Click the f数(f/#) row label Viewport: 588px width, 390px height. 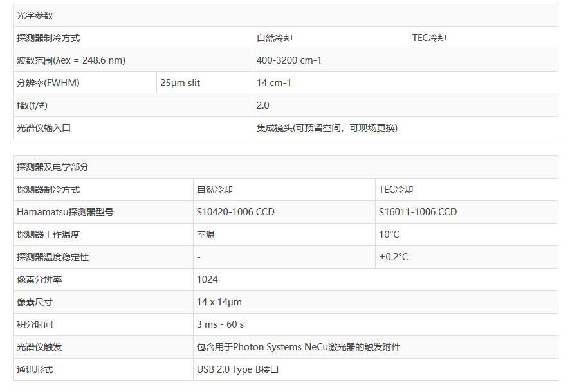[32, 105]
